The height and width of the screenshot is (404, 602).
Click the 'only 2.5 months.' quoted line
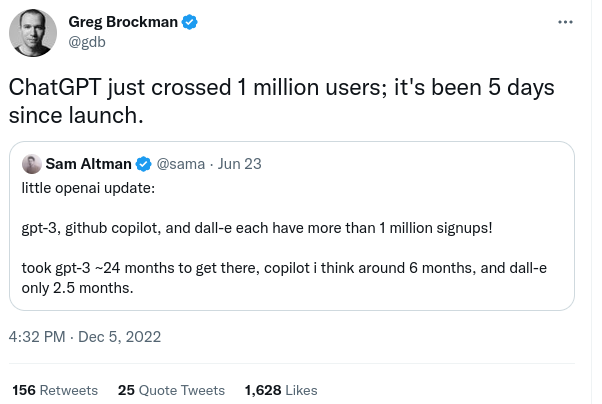pos(78,288)
